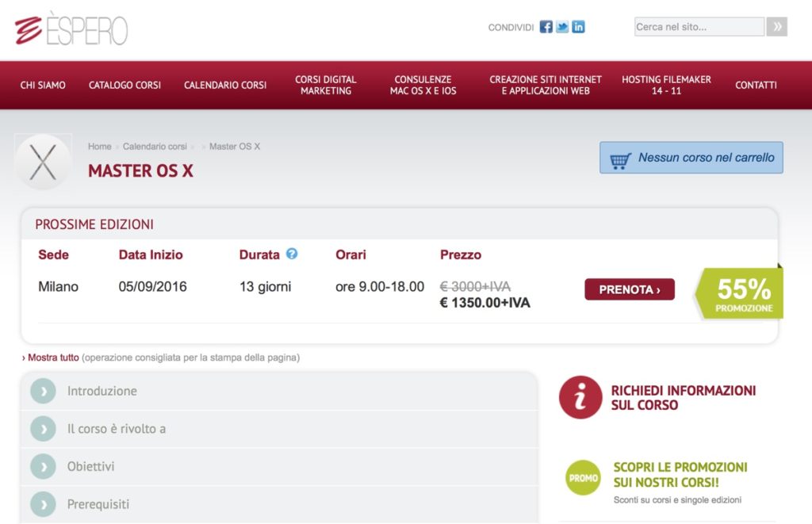Click the Durata help question mark icon
This screenshot has height=524, width=812.
tap(292, 254)
